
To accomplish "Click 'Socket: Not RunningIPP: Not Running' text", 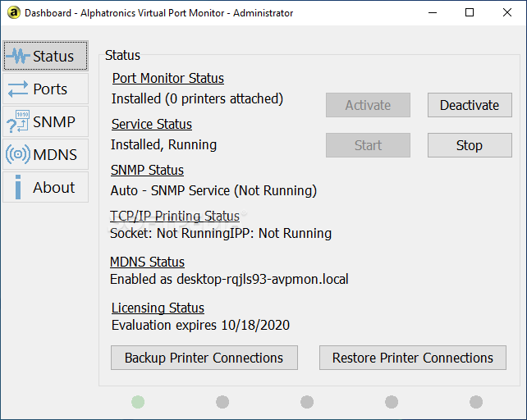I will [x=221, y=233].
